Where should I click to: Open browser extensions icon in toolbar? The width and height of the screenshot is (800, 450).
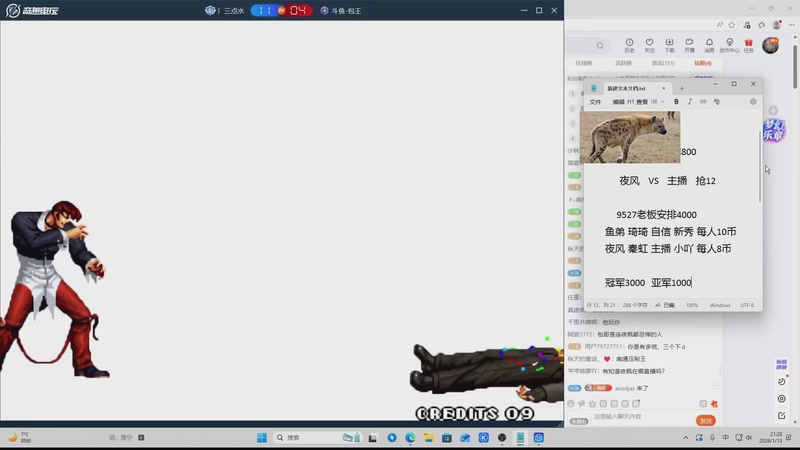(747, 24)
